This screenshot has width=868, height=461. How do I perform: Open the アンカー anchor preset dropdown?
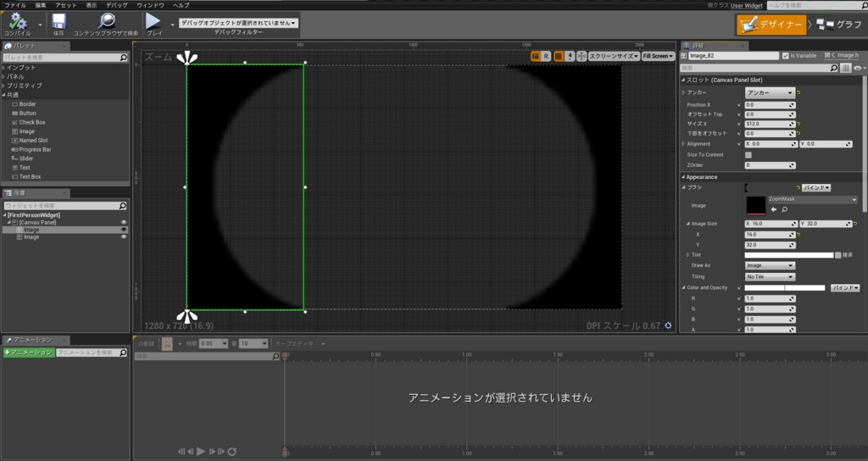(770, 93)
